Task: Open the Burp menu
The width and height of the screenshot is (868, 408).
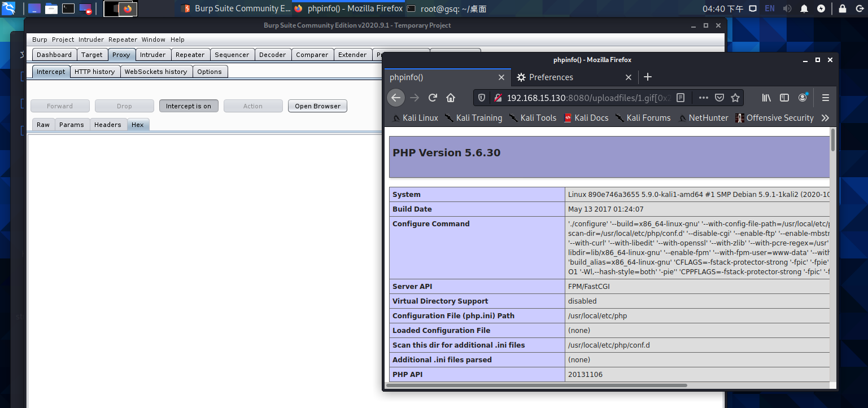Action: [x=40, y=40]
